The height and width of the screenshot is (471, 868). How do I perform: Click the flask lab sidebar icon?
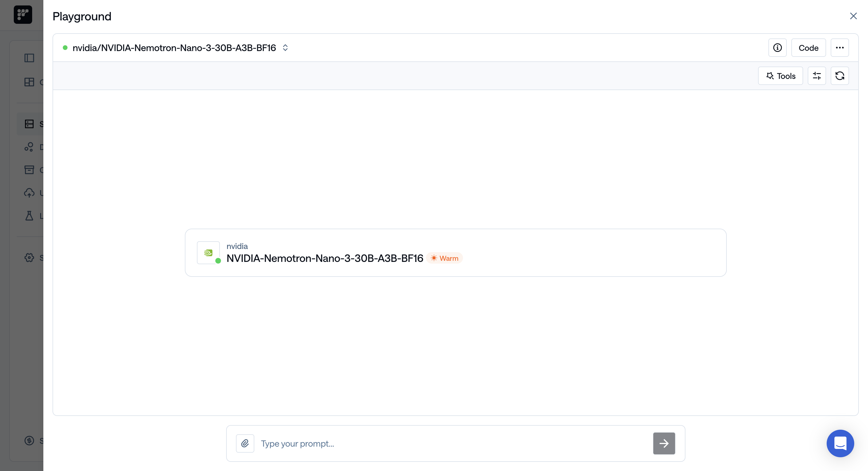29,216
